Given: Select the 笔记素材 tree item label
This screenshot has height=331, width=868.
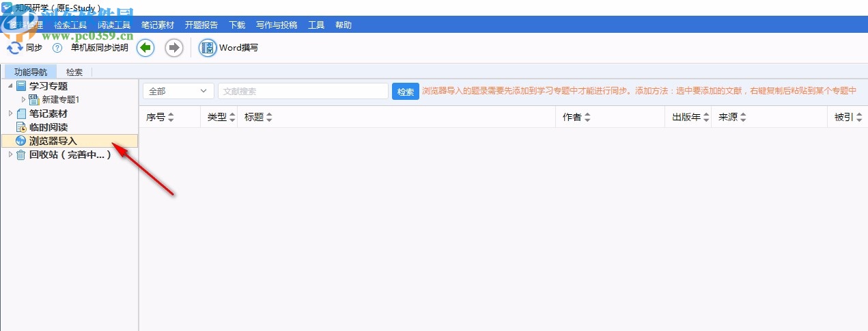Looking at the screenshot, I should click(x=48, y=114).
